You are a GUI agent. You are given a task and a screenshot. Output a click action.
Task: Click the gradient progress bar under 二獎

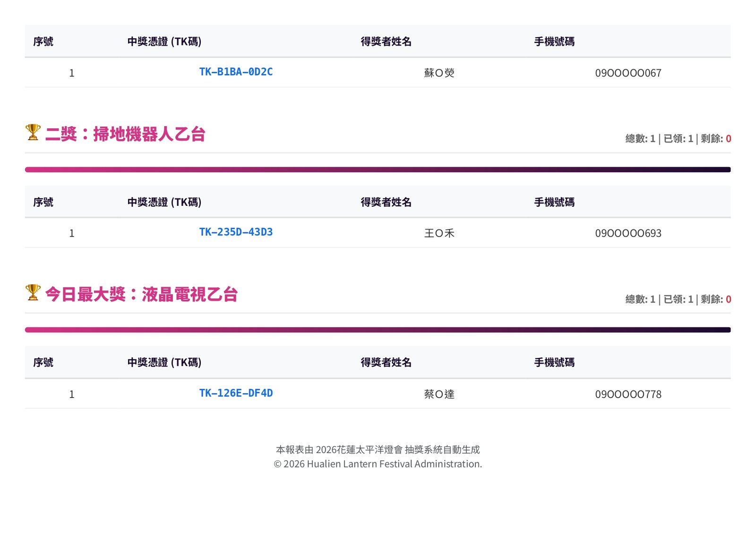(378, 170)
